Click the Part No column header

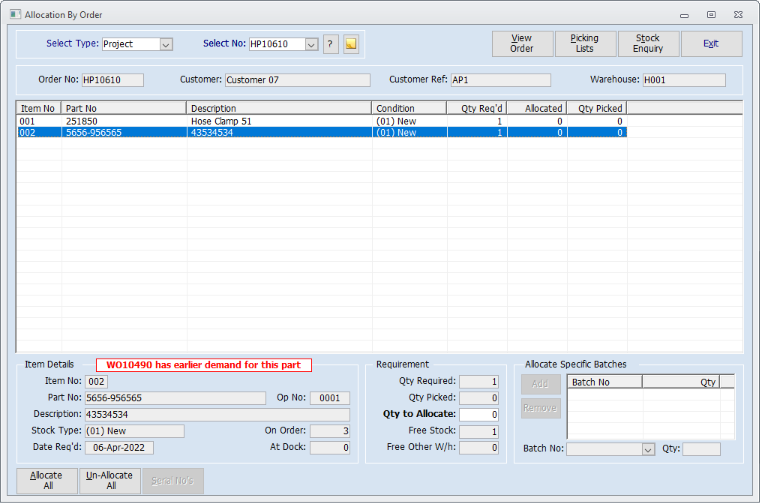click(123, 108)
